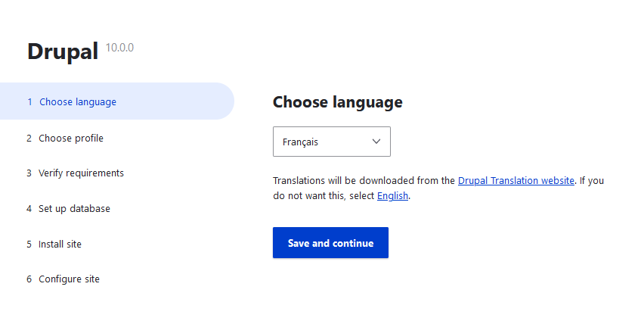Open the Drupal Translation website link
The image size is (644, 324).
tap(516, 180)
